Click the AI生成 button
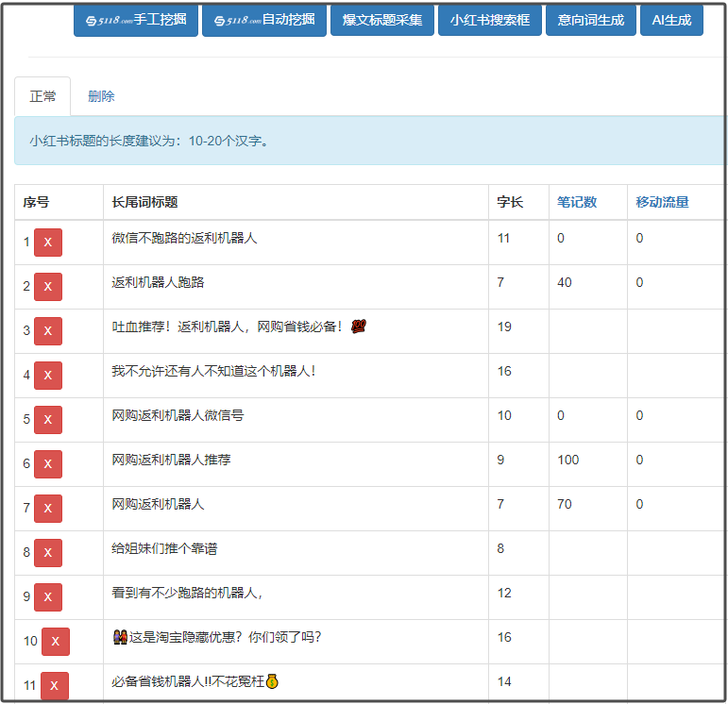 click(x=671, y=21)
